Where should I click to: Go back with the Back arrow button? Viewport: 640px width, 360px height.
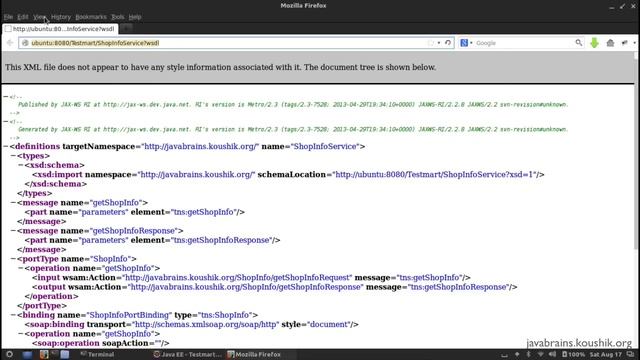point(10,43)
